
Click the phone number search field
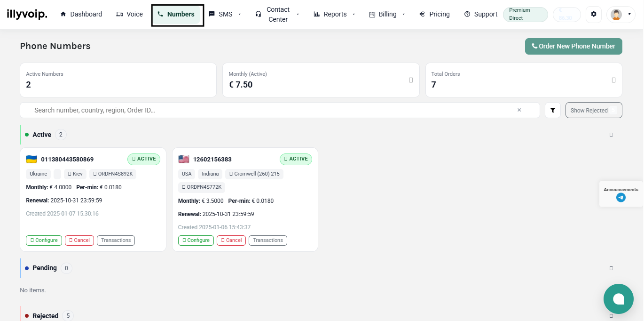click(273, 110)
